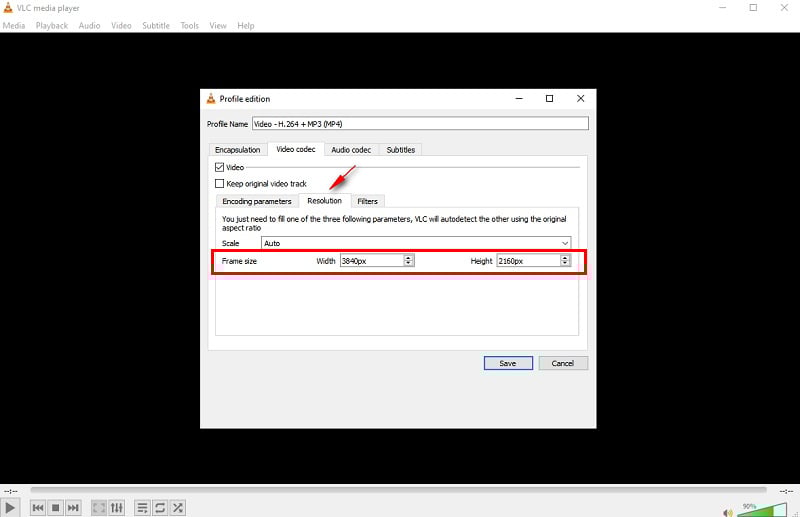Increase Width value with stepper arrow
The width and height of the screenshot is (800, 517).
pos(408,258)
